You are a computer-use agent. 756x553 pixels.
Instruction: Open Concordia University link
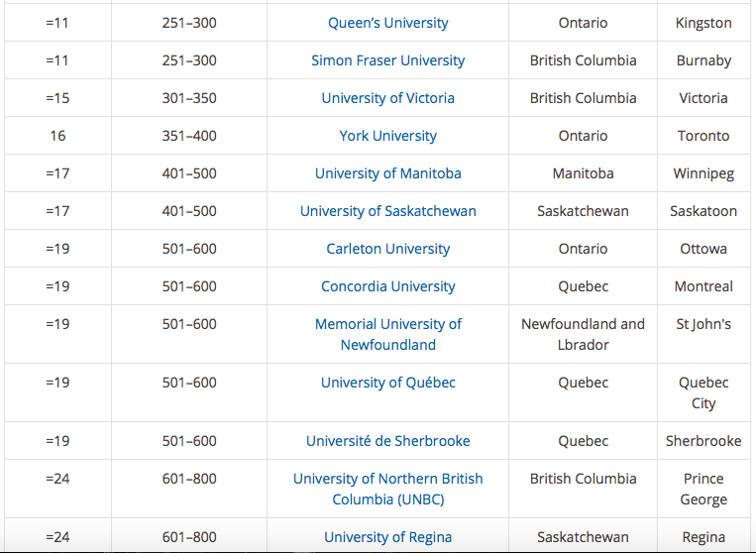pos(387,285)
